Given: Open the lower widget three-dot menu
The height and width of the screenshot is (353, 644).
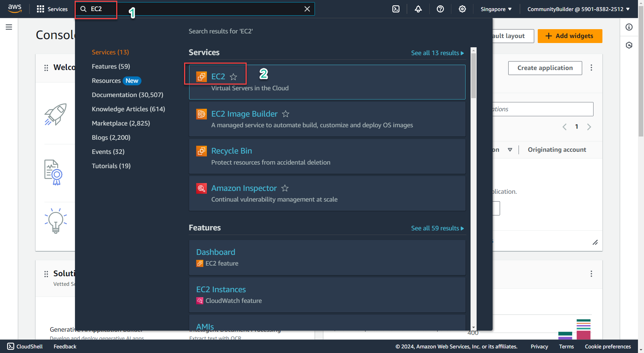Looking at the screenshot, I should tap(591, 274).
